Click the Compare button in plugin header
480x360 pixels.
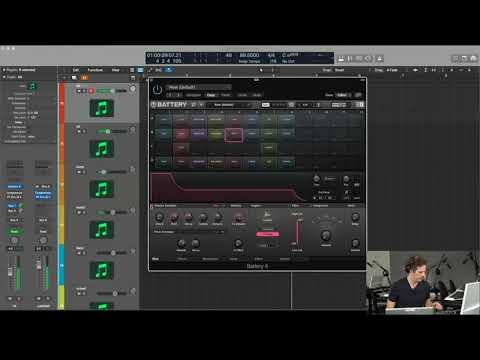[194, 95]
